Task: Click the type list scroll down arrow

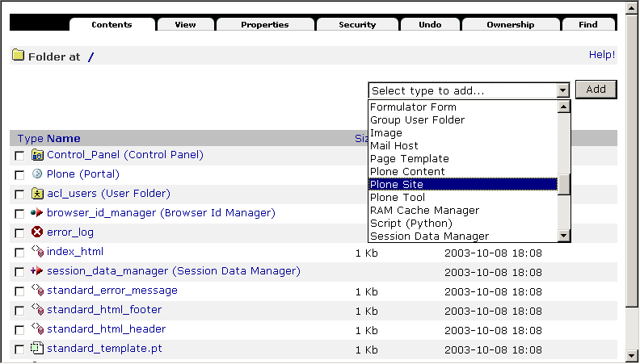Action: pos(564,235)
